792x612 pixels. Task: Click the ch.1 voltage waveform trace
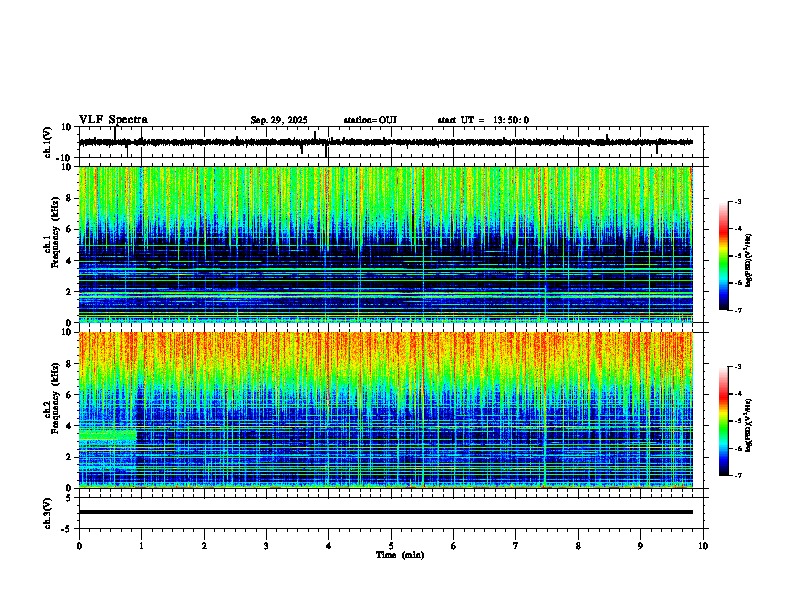tap(386, 142)
